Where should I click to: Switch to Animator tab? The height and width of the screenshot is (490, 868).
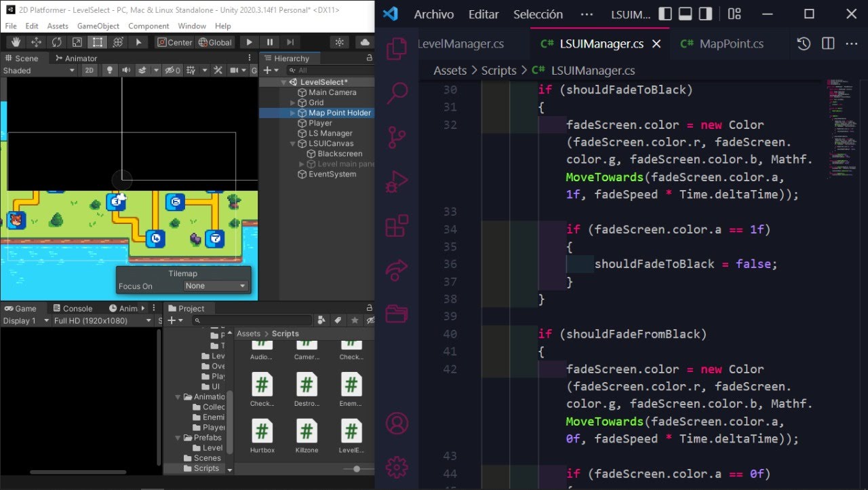click(x=77, y=58)
